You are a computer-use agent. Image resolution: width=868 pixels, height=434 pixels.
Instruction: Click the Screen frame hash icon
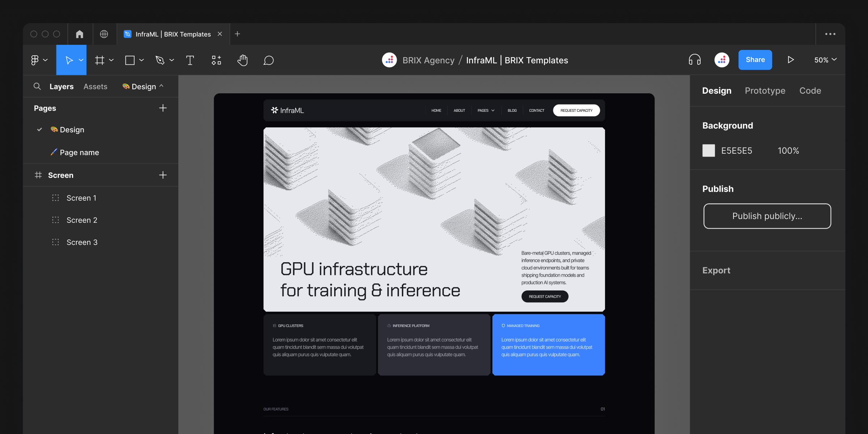click(38, 175)
